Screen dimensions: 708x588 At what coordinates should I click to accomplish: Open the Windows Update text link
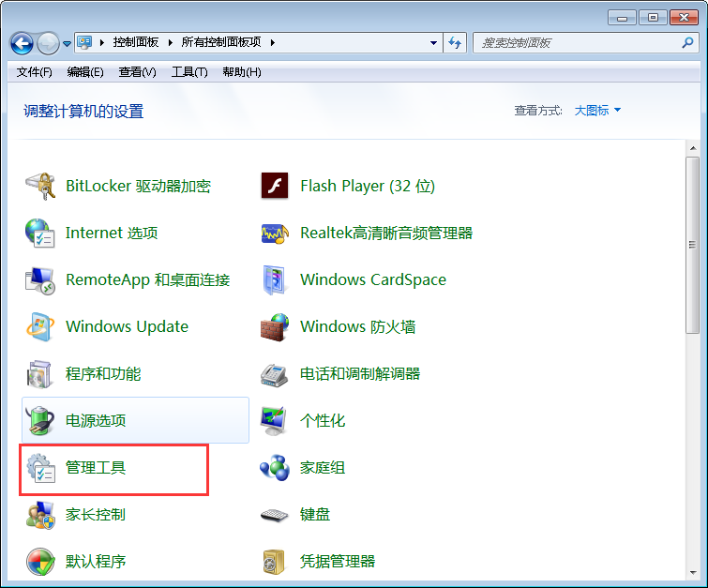pos(127,327)
